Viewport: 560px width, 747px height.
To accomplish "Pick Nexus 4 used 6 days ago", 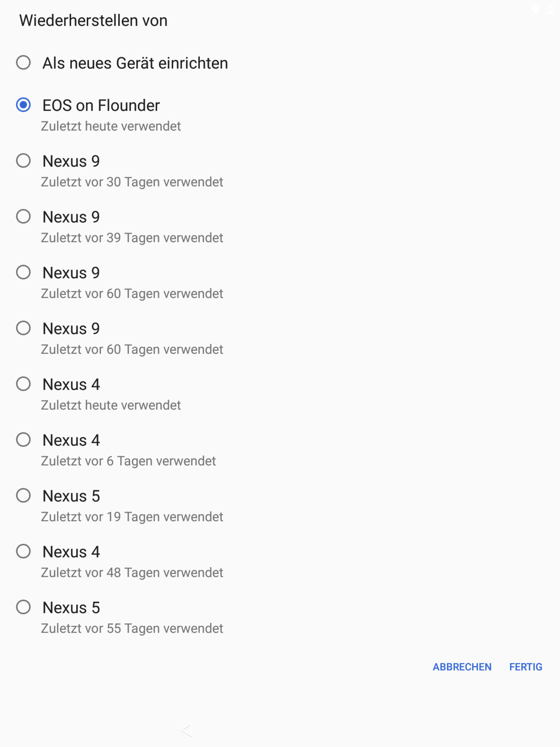I will click(x=23, y=440).
